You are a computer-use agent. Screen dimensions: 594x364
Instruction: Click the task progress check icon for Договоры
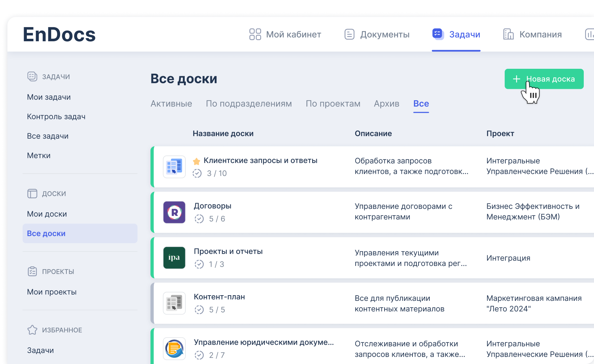199,219
